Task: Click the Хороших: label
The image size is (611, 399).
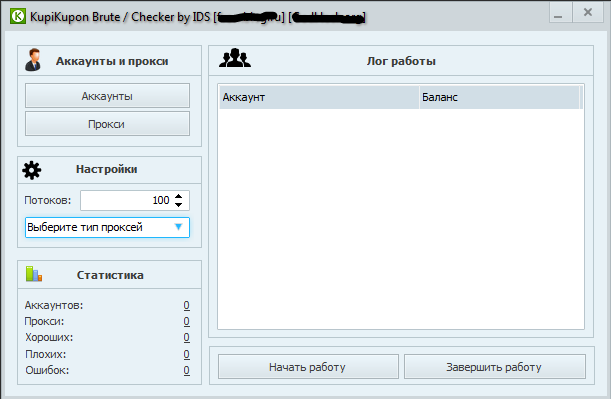Action: click(x=49, y=337)
